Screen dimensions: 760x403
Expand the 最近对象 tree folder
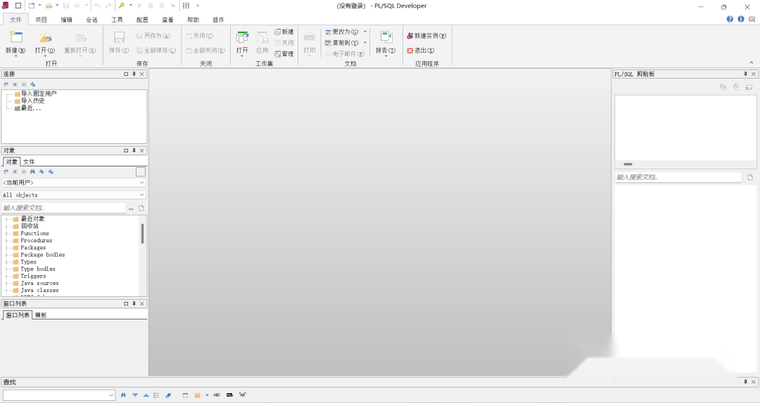pyautogui.click(x=6, y=219)
